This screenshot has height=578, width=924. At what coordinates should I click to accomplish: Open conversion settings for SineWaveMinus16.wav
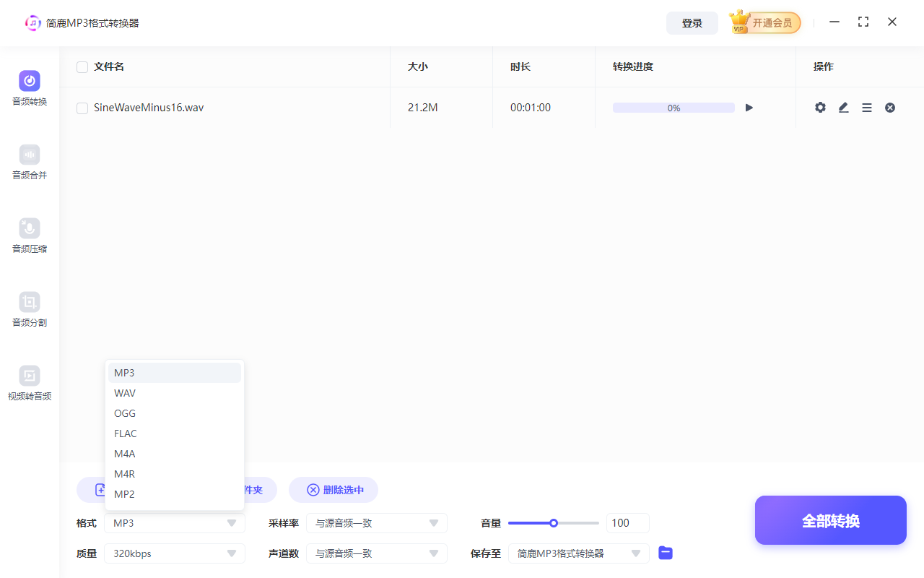coord(820,107)
